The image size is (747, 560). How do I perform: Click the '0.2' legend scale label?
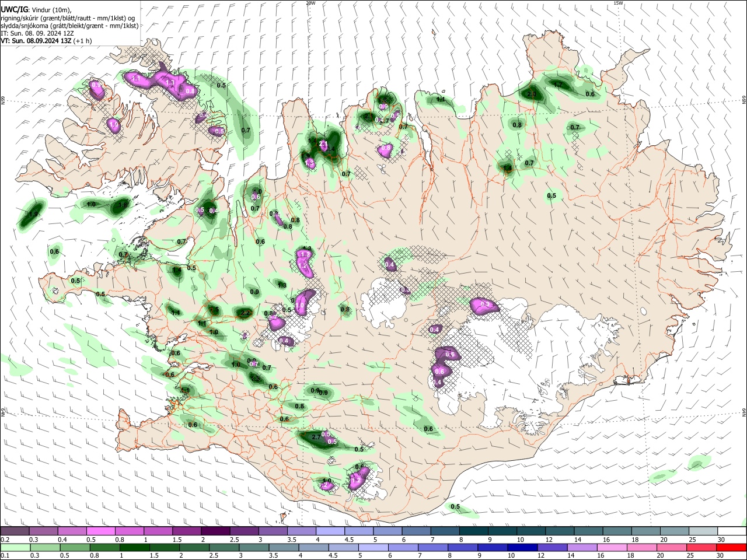5,540
